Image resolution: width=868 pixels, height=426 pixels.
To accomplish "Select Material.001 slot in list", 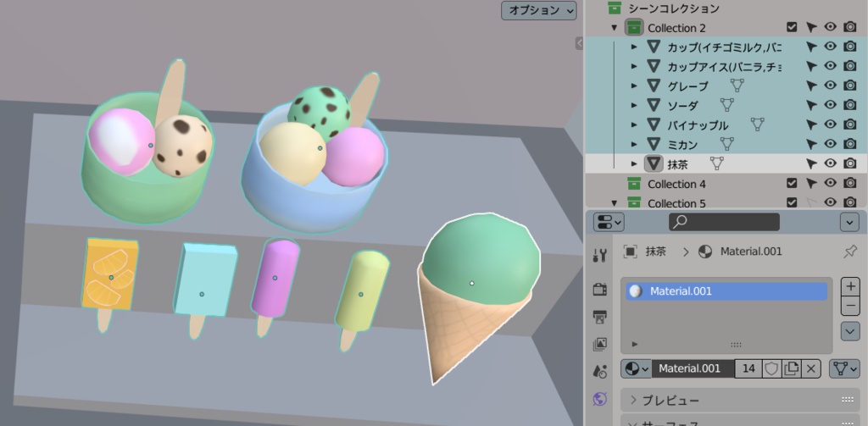I will coord(726,291).
